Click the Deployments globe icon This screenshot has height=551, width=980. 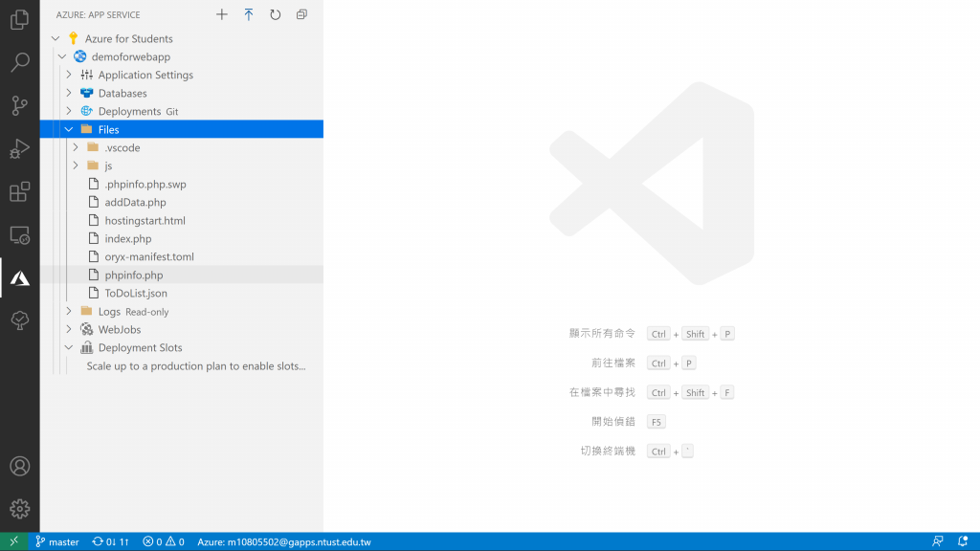[x=87, y=111]
